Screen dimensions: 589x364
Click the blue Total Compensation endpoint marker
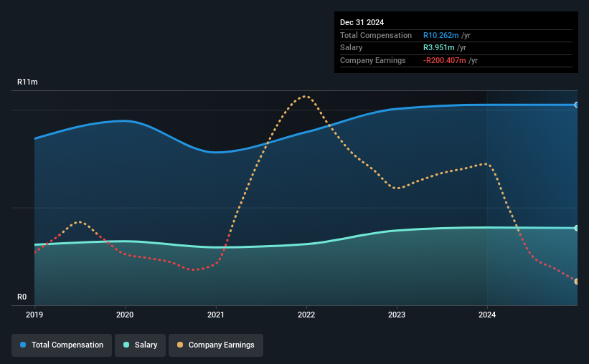[577, 105]
